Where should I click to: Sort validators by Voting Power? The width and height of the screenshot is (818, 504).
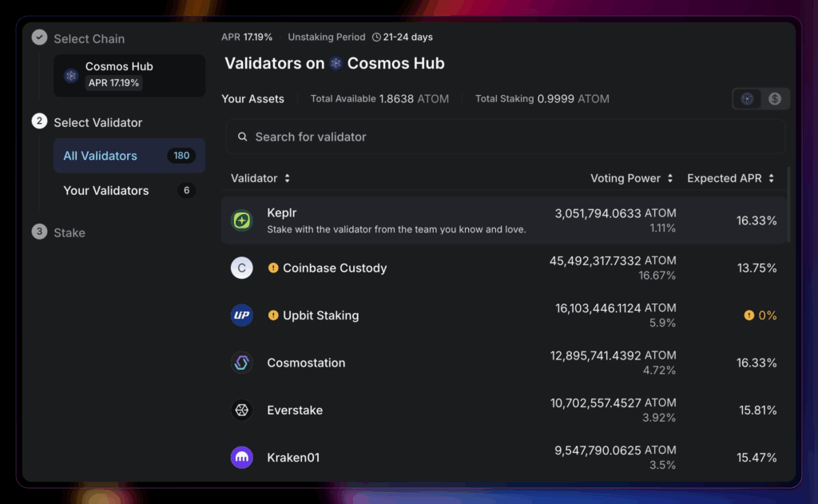(x=631, y=178)
